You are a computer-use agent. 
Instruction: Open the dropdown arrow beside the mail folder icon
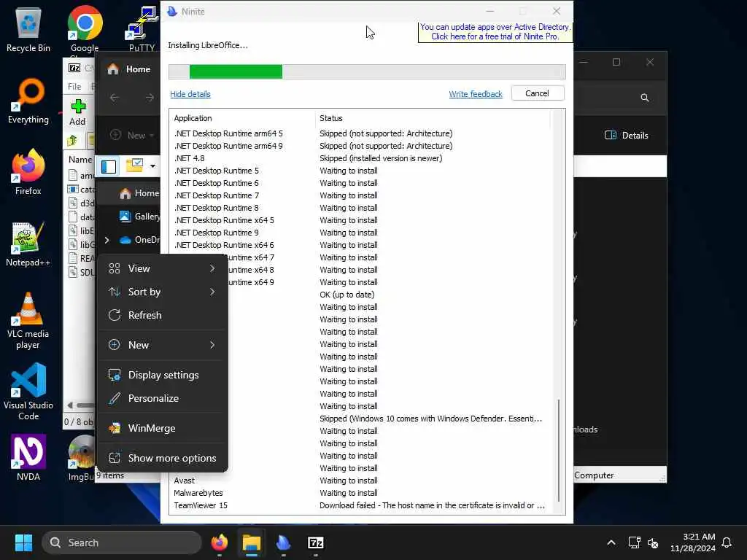click(x=152, y=166)
